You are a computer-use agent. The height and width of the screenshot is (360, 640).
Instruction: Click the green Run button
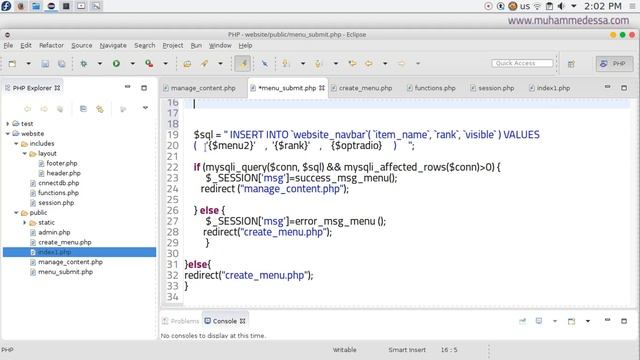pyautogui.click(x=116, y=64)
